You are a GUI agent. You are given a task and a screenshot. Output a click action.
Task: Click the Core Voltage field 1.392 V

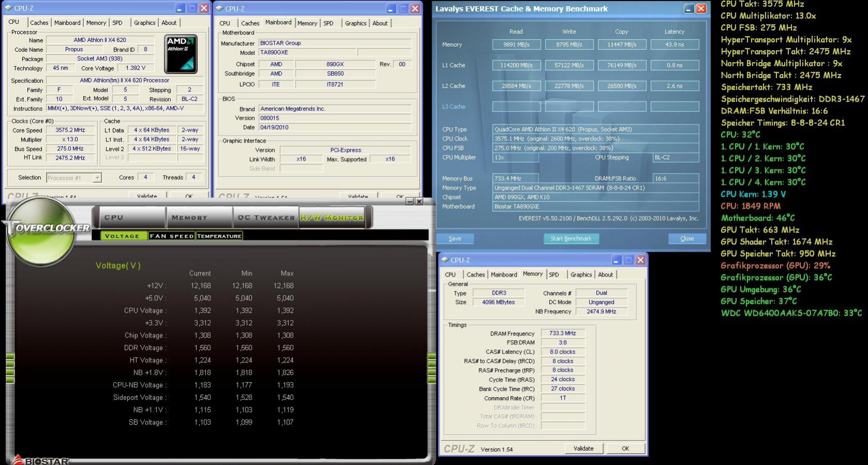(135, 68)
